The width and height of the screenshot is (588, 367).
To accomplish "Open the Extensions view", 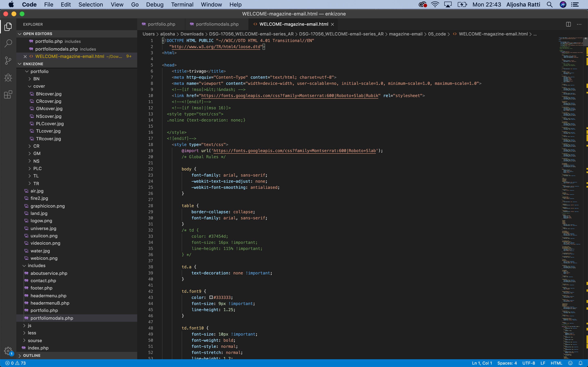I will [x=8, y=95].
